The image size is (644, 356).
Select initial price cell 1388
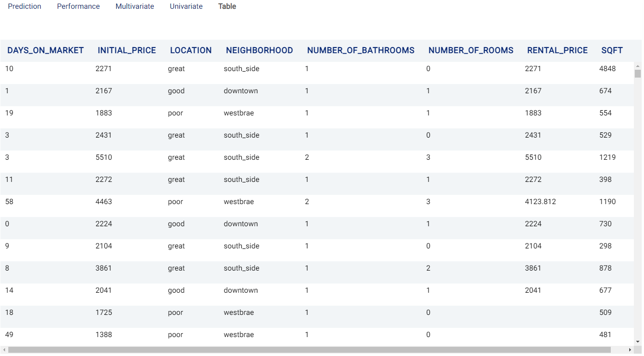[x=104, y=335]
